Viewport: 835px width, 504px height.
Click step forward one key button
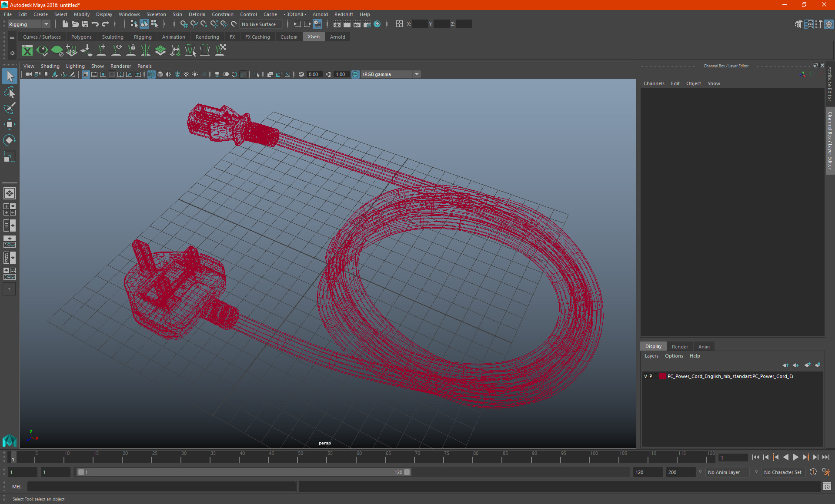(x=806, y=457)
